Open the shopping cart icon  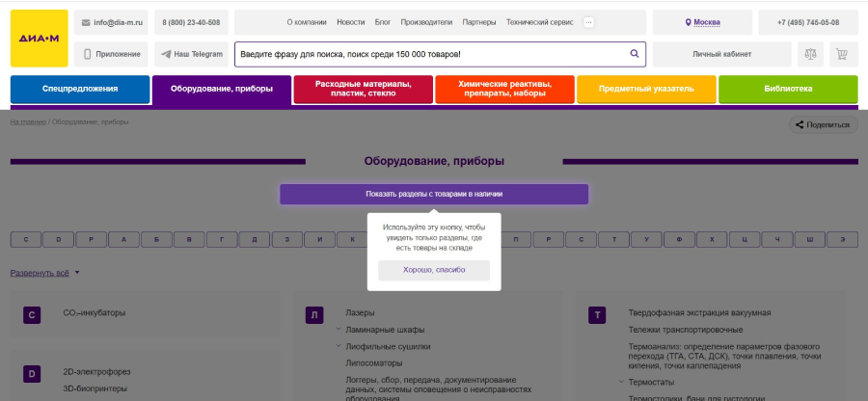click(842, 54)
